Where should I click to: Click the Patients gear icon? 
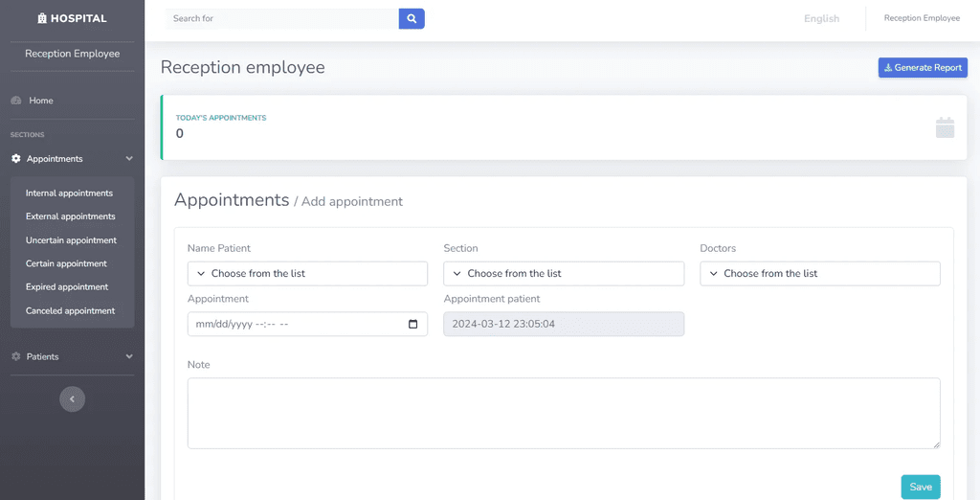(x=16, y=356)
